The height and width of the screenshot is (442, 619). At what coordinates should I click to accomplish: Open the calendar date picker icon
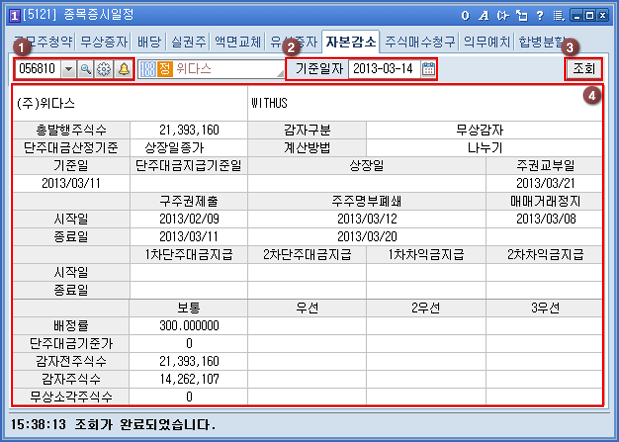point(428,69)
